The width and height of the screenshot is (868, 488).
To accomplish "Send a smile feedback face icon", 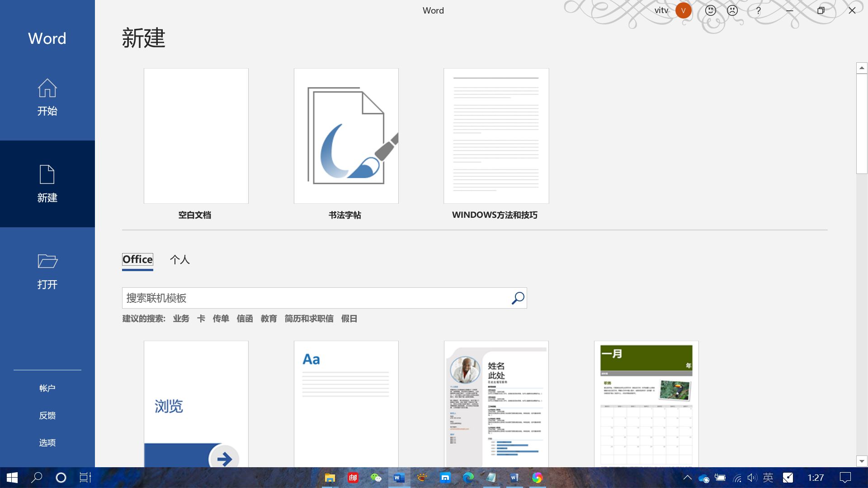I will pyautogui.click(x=711, y=10).
